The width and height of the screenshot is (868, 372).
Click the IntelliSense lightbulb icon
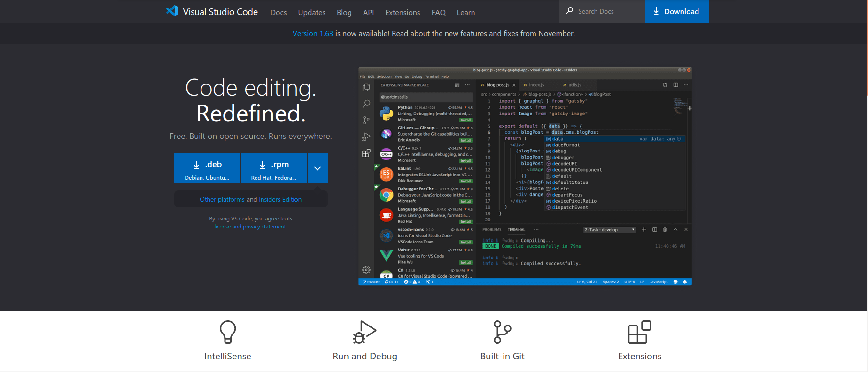click(x=228, y=332)
